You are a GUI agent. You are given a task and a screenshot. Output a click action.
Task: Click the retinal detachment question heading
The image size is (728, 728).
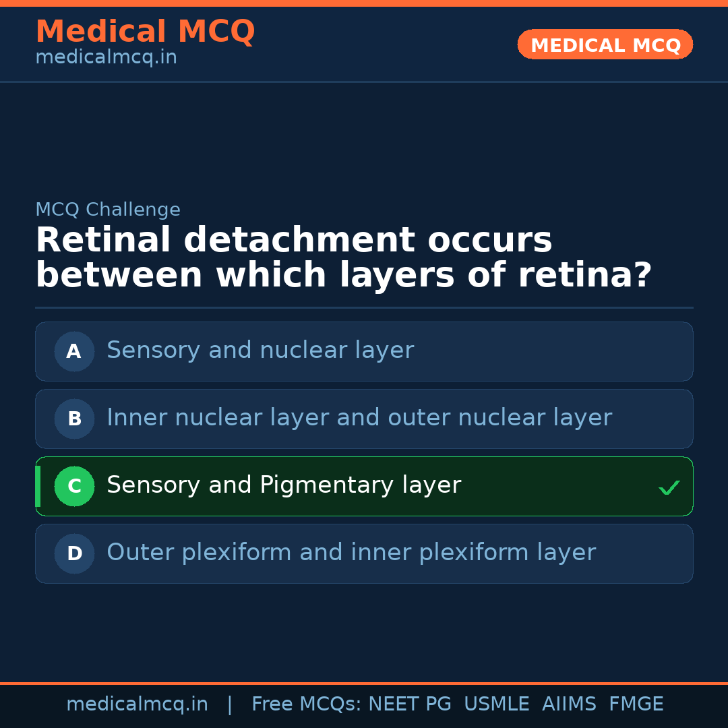pos(343,258)
